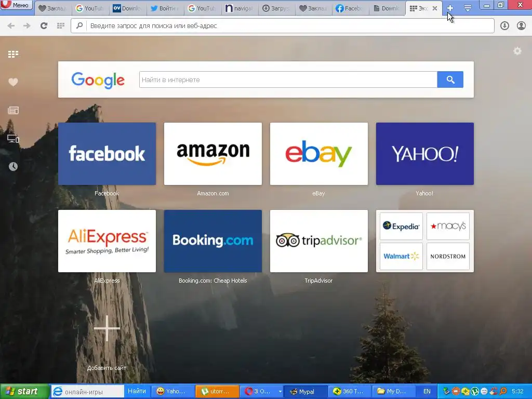Open My D... folder taskbar item

(x=394, y=392)
